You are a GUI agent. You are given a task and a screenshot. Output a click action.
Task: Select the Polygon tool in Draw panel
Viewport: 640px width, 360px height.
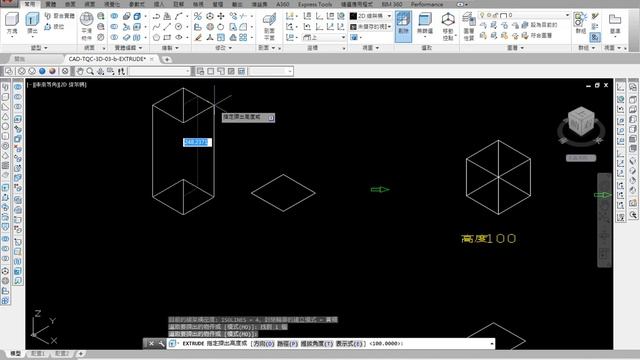click(156, 38)
